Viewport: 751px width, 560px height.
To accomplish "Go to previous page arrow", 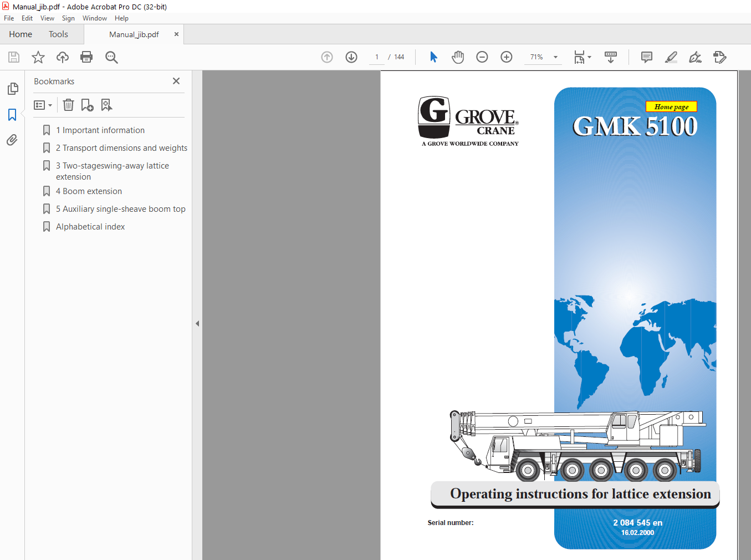I will (x=327, y=57).
